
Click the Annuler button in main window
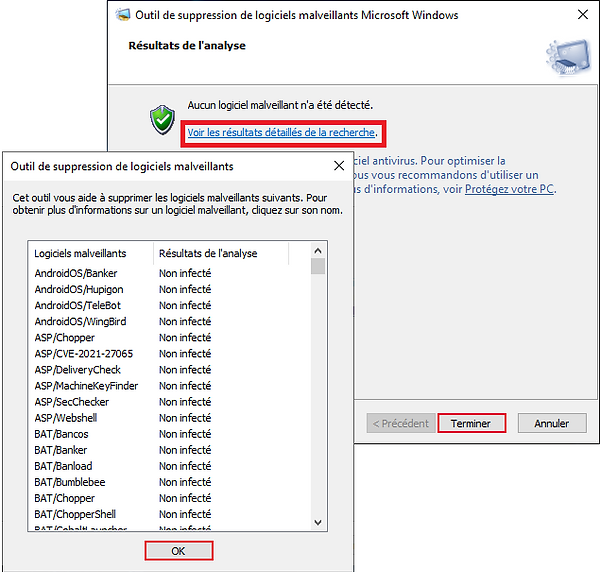coord(552,423)
